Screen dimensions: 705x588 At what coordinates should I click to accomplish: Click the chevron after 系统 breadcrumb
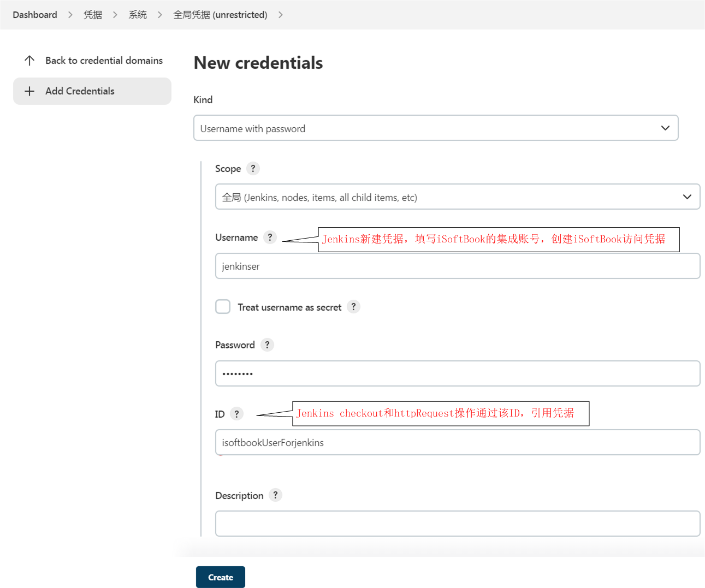(160, 15)
